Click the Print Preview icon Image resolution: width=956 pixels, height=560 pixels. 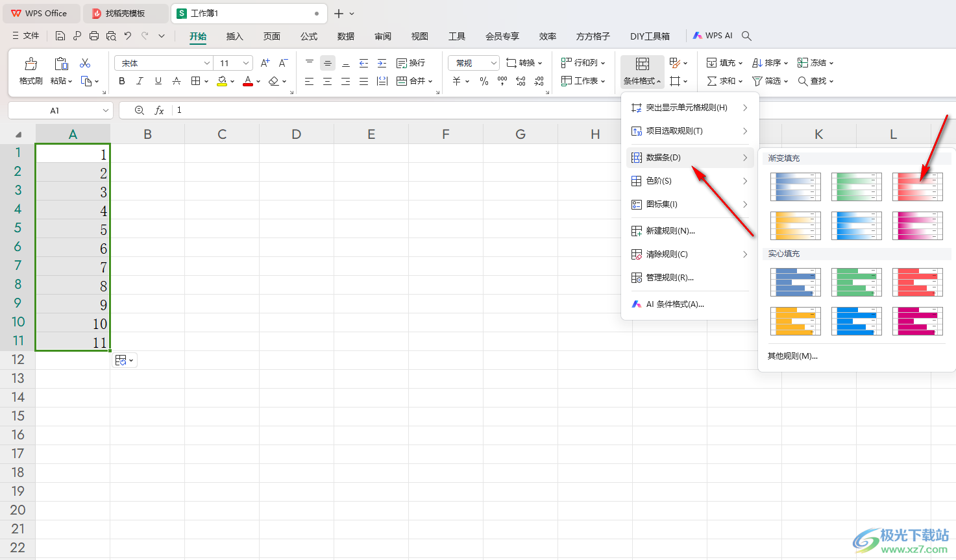111,36
